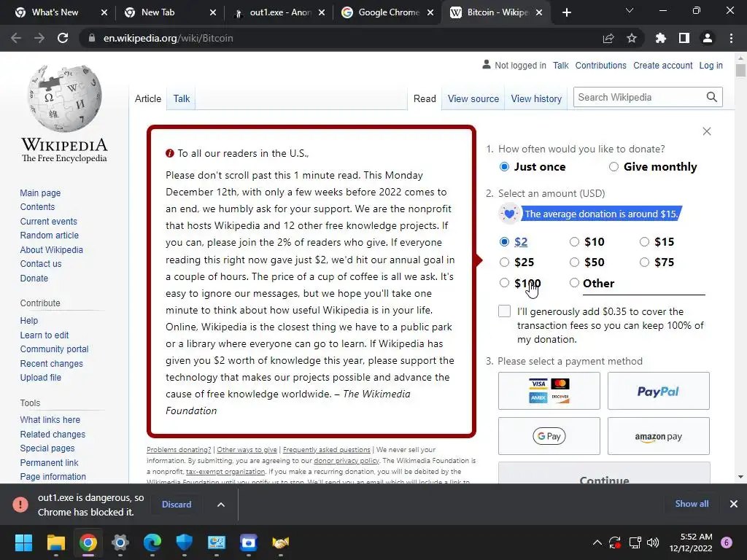Open the tab search chevron in Chrome
747x560 pixels.
630,10
